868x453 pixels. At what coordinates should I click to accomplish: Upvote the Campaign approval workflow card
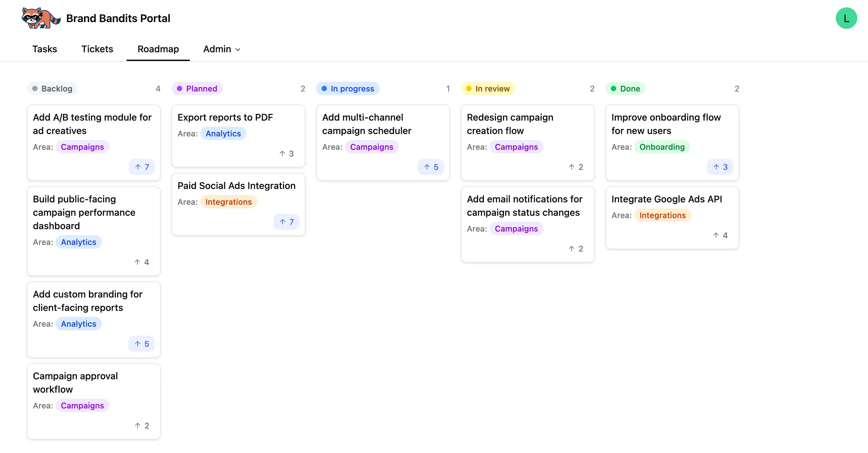(x=141, y=426)
